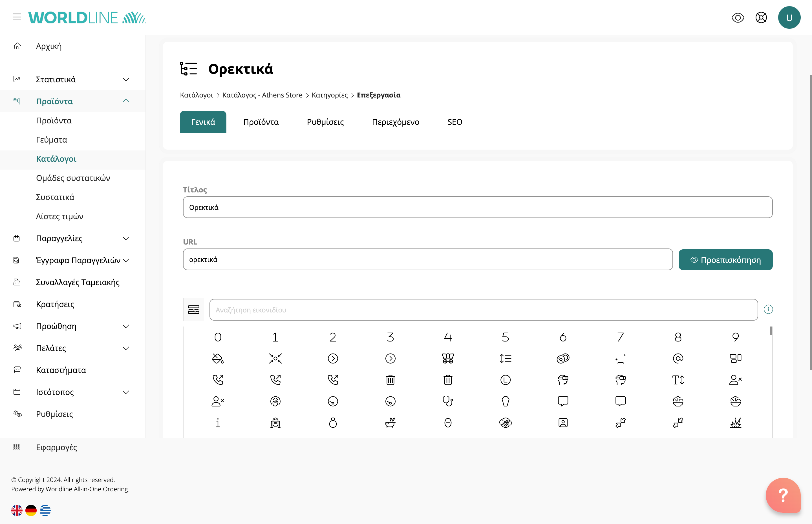The image size is (812, 524).
Task: Open Κατηγορίες breadcrumb link
Action: (330, 95)
